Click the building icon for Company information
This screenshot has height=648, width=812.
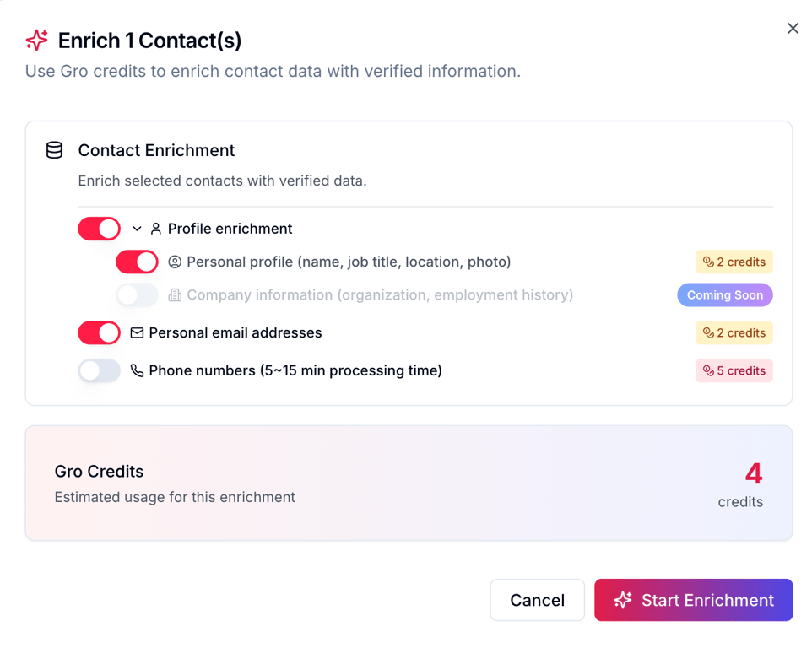coord(175,294)
